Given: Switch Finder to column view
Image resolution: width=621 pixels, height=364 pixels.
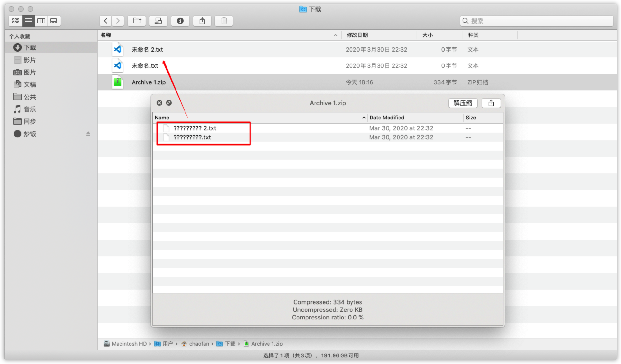Looking at the screenshot, I should 41,21.
